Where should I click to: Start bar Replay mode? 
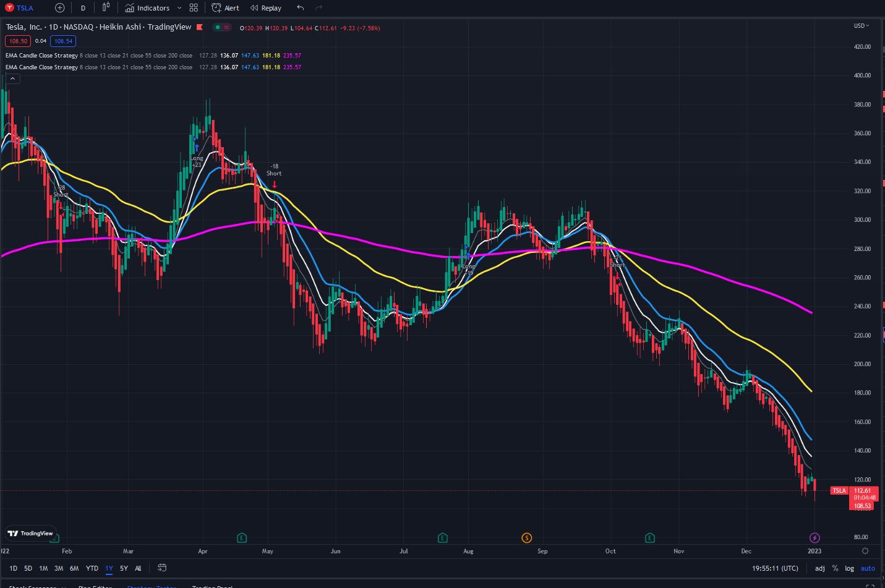point(266,8)
